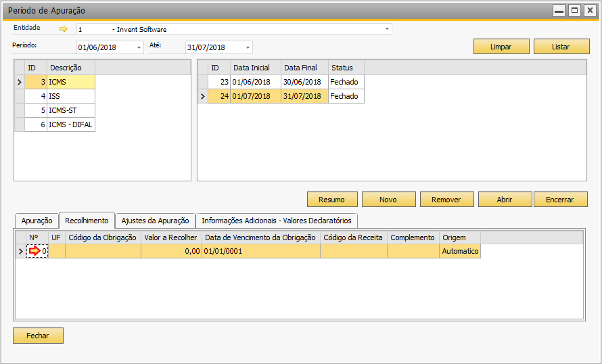This screenshot has height=364, width=602.
Task: Select the ICMS row in tax list
Action: [60, 82]
